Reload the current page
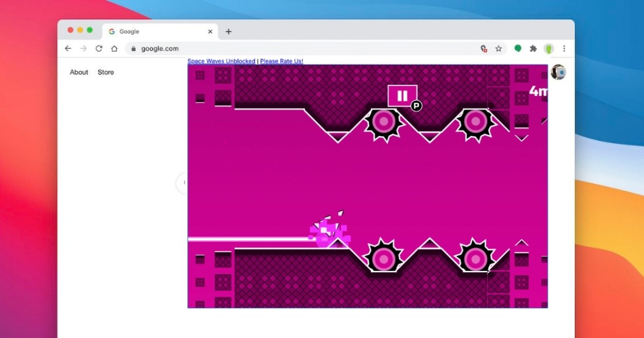The height and width of the screenshot is (338, 644). tap(99, 48)
